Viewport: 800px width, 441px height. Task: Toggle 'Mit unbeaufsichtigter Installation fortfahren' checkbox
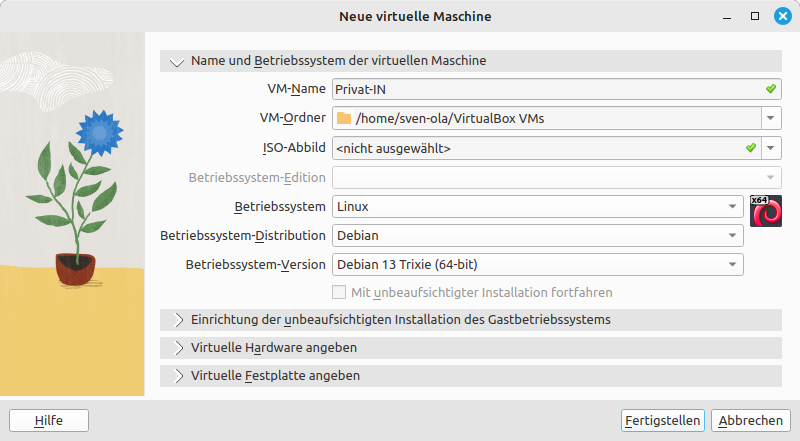coord(338,293)
